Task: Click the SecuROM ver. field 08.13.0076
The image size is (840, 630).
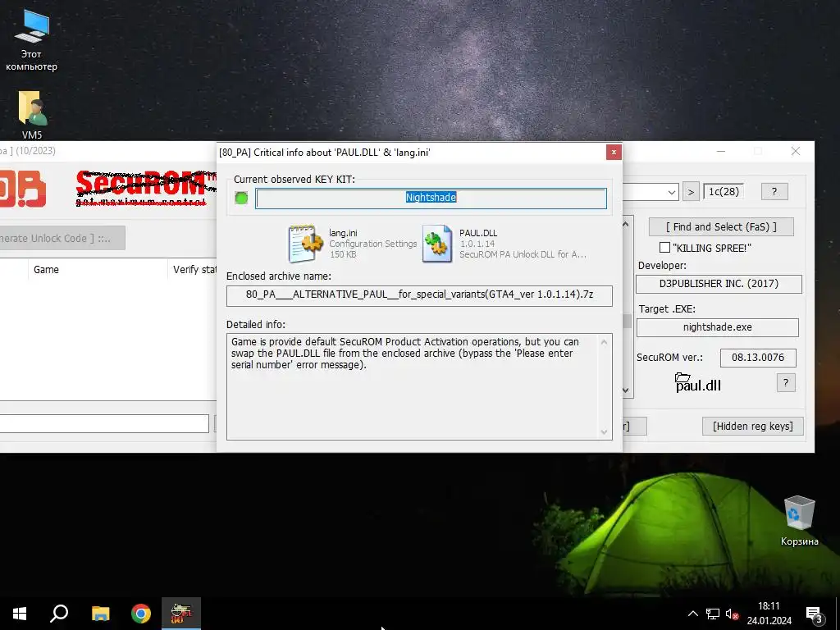Action: 757,358
